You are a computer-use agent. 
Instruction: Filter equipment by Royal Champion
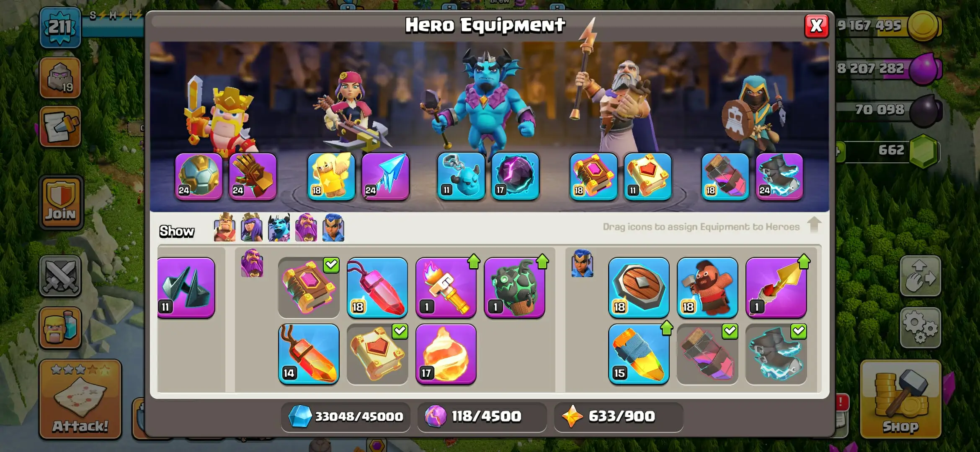pos(333,227)
